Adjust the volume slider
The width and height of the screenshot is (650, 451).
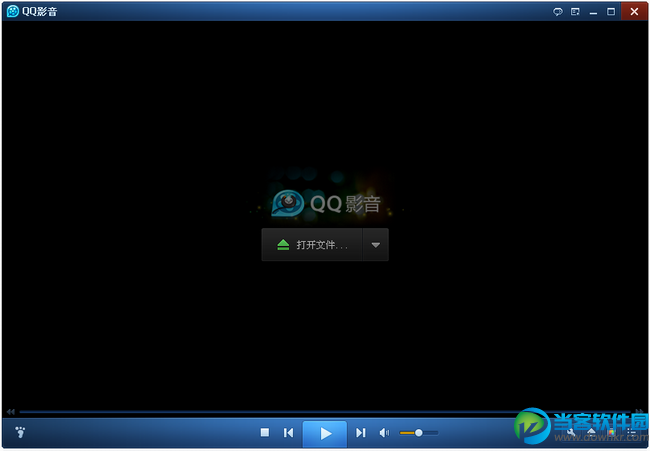click(419, 433)
